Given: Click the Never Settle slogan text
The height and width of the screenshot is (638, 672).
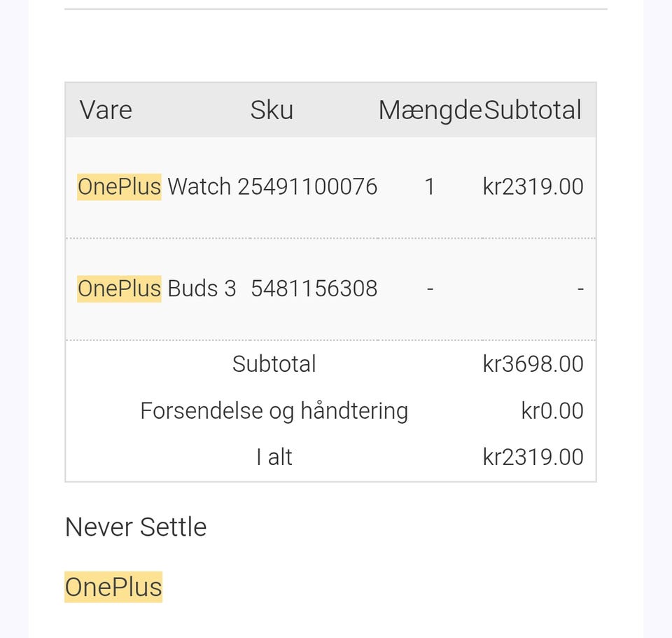Looking at the screenshot, I should click(x=136, y=527).
